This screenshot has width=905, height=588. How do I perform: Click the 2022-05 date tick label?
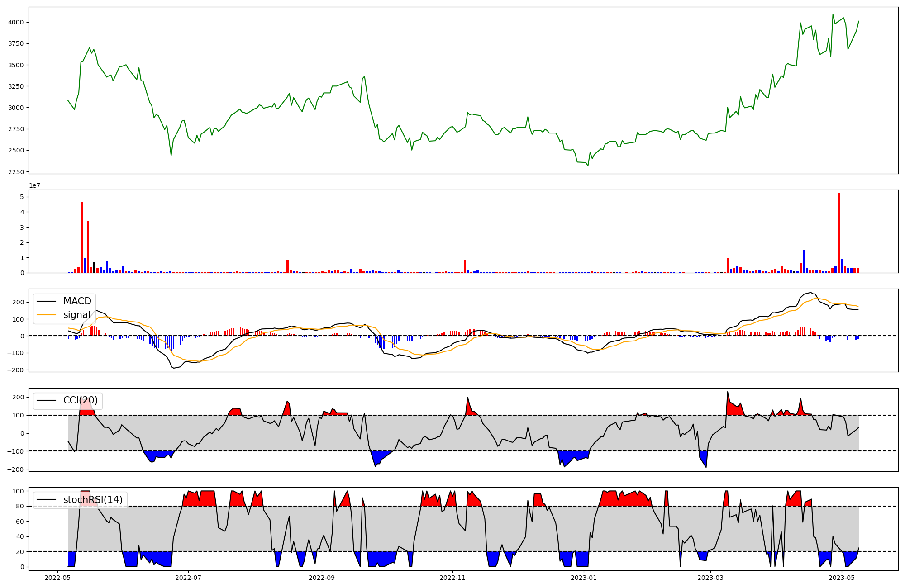click(x=57, y=578)
